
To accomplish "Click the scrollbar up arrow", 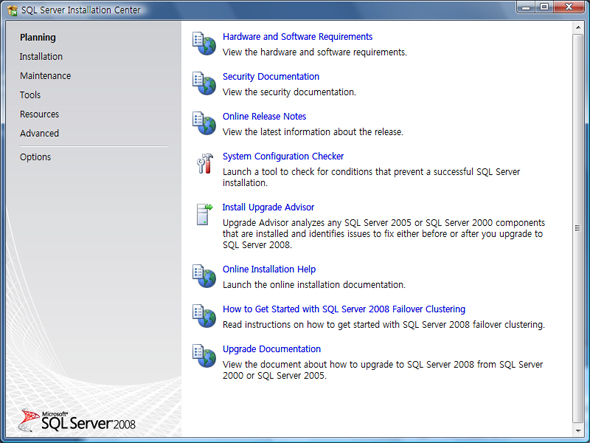I will pyautogui.click(x=578, y=27).
